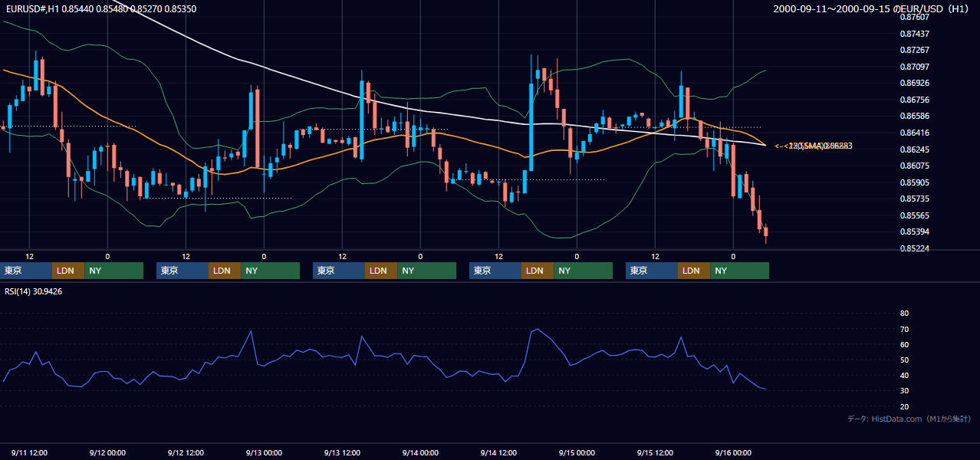980x460 pixels.
Task: Select the NY session block for 9/15
Action: click(739, 271)
